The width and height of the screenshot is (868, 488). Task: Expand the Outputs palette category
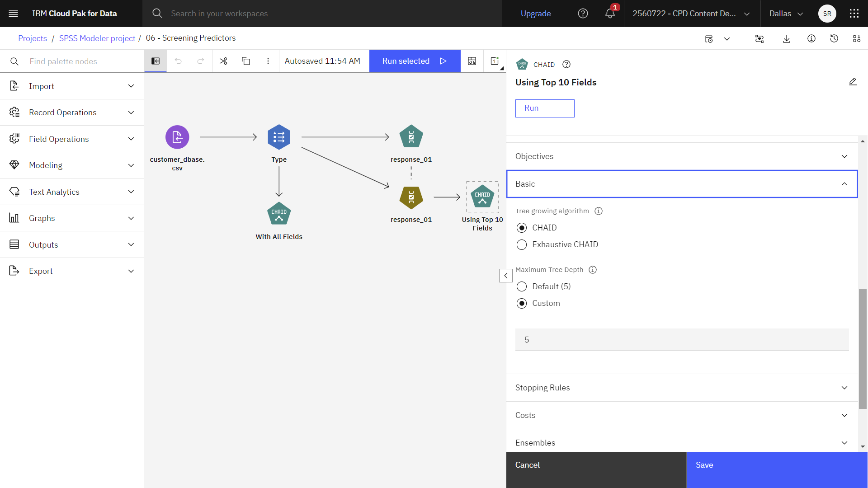(72, 245)
